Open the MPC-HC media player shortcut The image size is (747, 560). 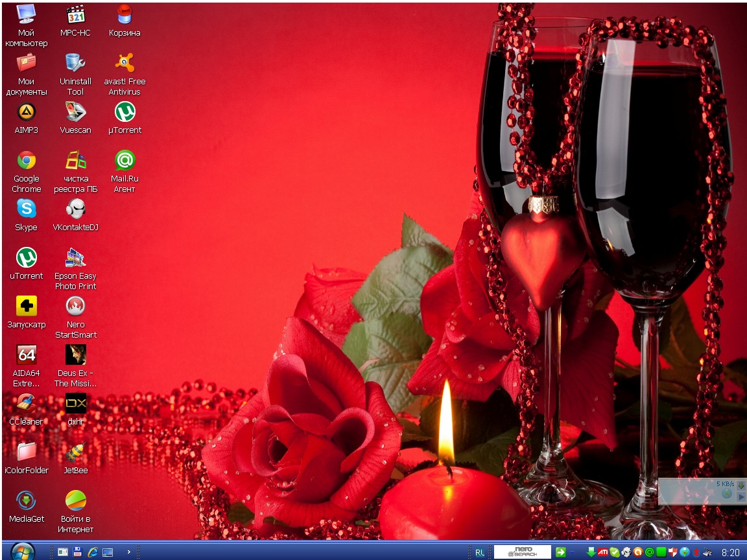tap(75, 15)
